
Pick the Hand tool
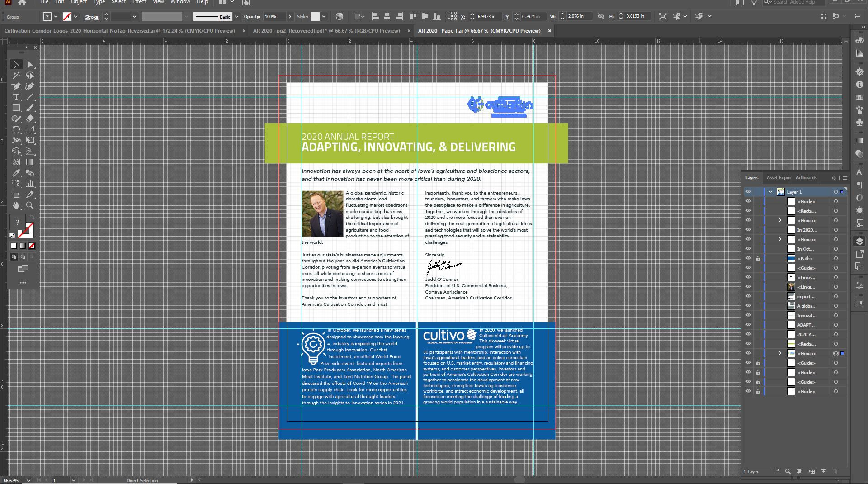click(16, 206)
